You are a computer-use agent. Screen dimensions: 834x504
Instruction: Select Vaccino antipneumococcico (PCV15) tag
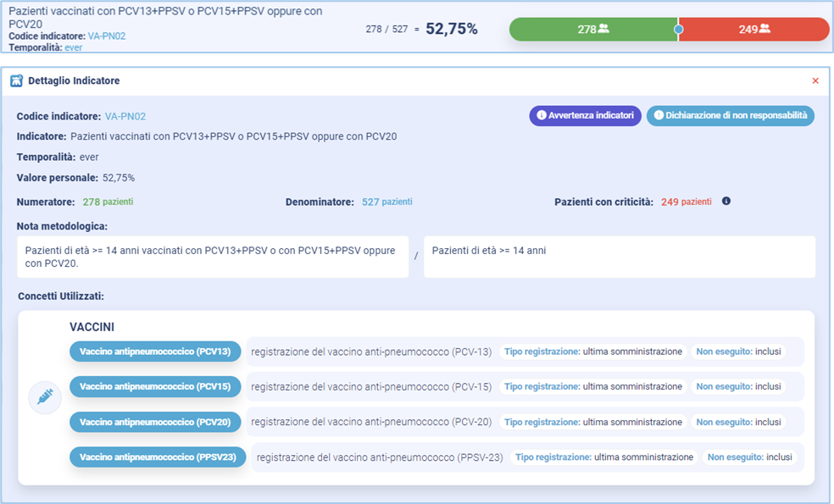click(x=155, y=386)
